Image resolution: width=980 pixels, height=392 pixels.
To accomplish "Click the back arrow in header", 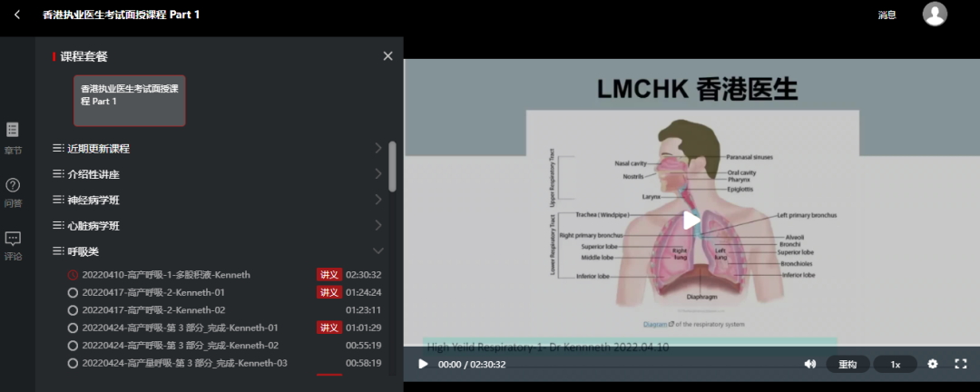I will [17, 15].
